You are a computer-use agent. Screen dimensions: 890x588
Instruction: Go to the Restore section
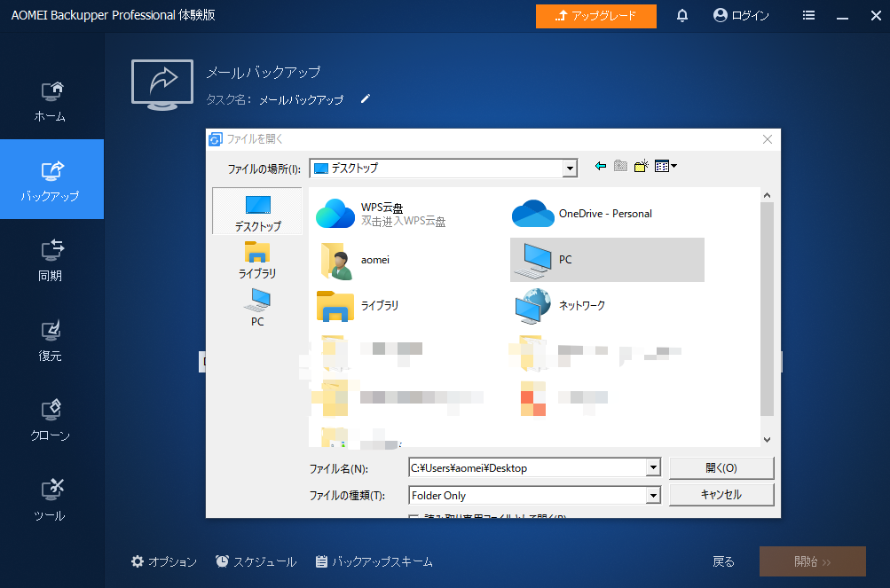[x=51, y=340]
